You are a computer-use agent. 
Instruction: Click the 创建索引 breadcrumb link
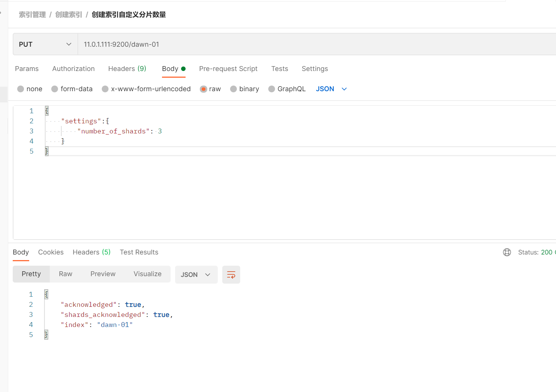click(x=68, y=15)
